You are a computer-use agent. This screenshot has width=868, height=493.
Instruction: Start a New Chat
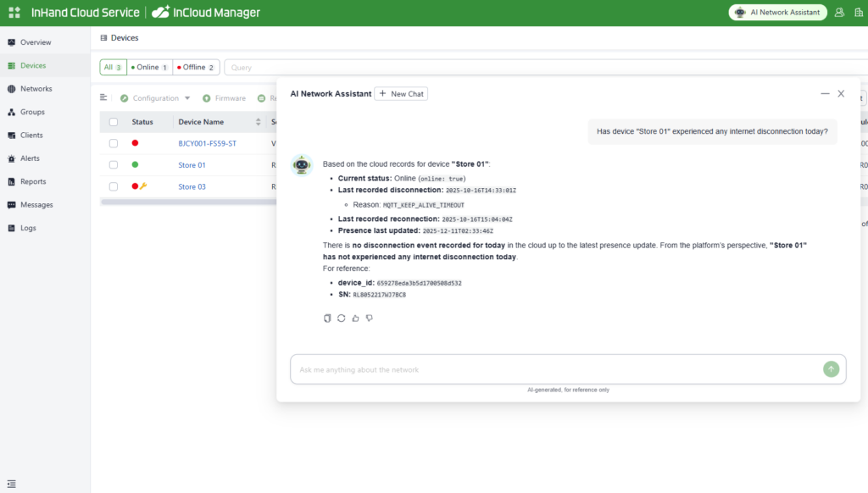pos(401,94)
